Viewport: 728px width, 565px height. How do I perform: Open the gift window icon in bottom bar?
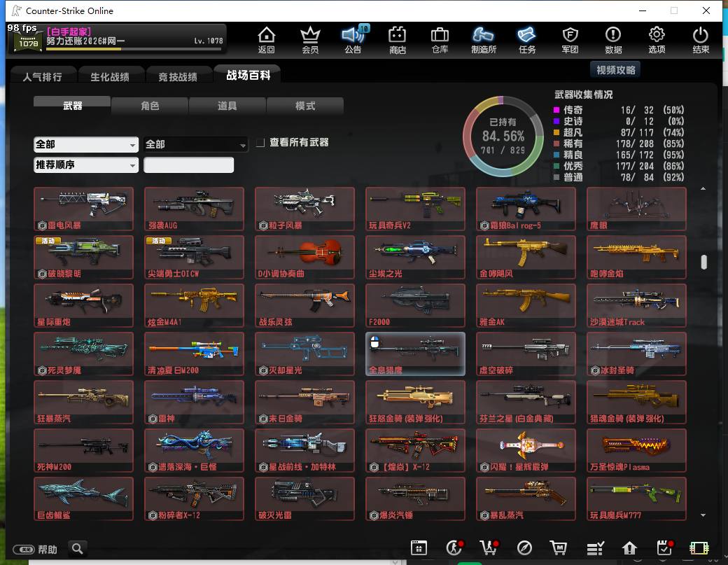[419, 547]
